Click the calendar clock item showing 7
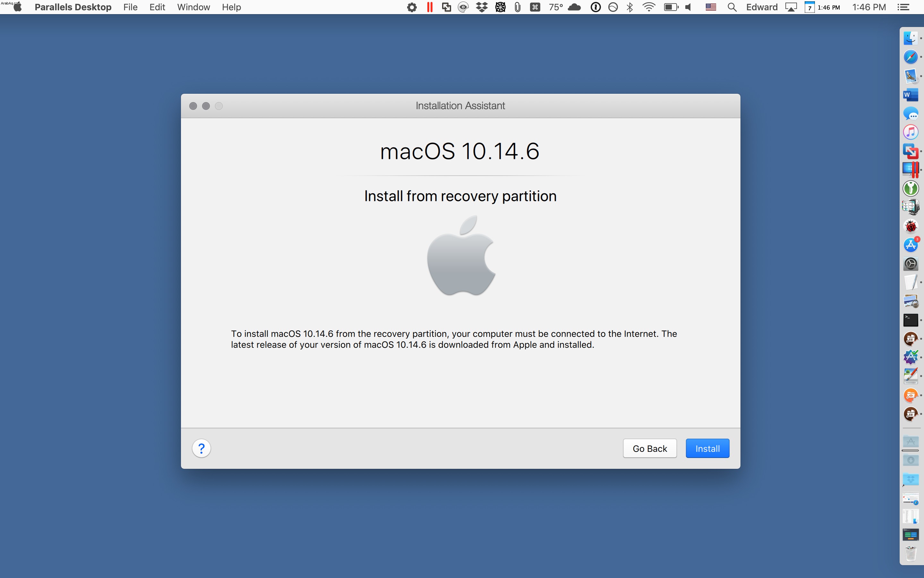Viewport: 924px width, 578px height. pyautogui.click(x=822, y=7)
